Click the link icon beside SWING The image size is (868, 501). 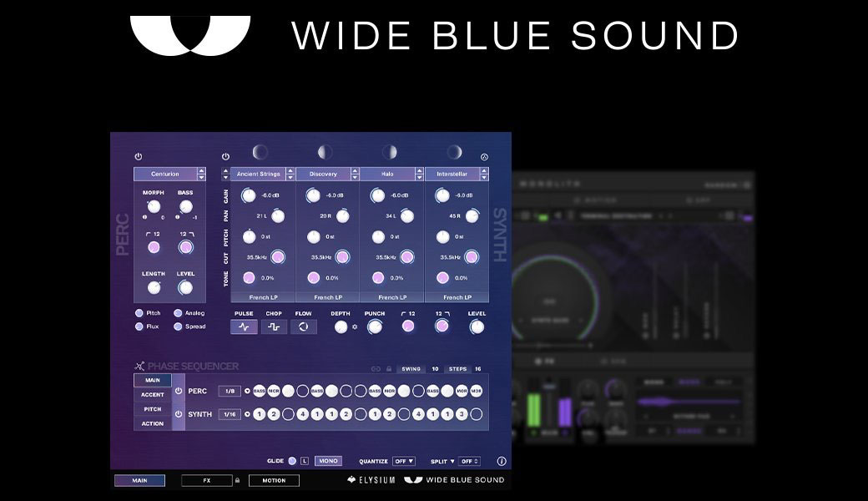[x=376, y=369]
